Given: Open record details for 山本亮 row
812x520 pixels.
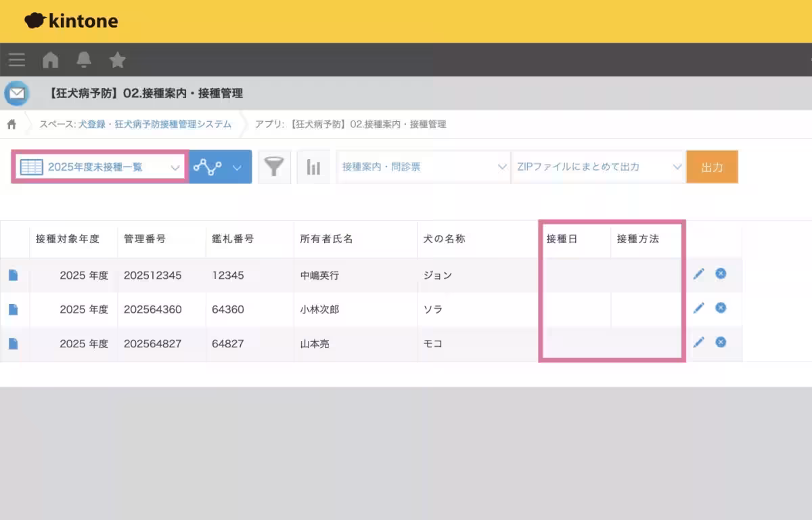Looking at the screenshot, I should tap(14, 344).
